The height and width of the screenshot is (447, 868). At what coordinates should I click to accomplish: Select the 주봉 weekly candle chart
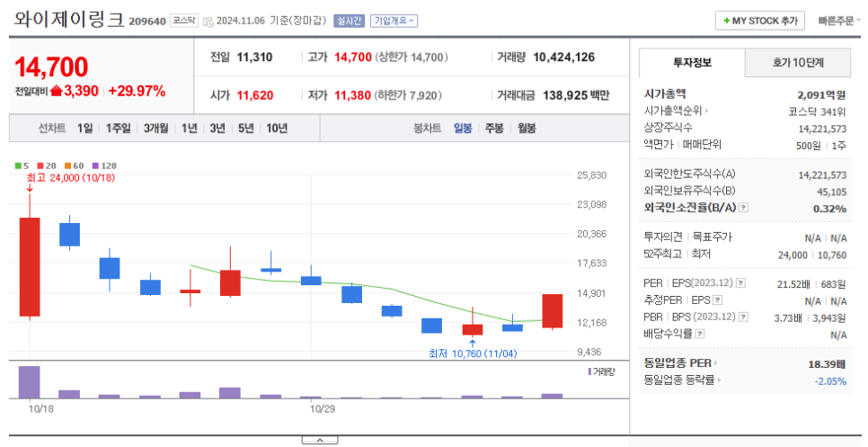494,129
